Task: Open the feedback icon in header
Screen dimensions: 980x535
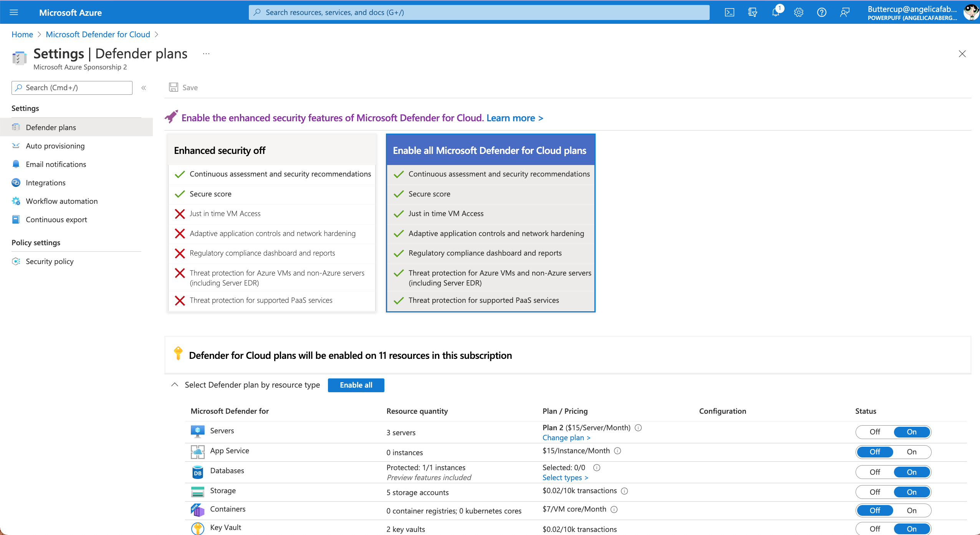Action: pyautogui.click(x=844, y=12)
